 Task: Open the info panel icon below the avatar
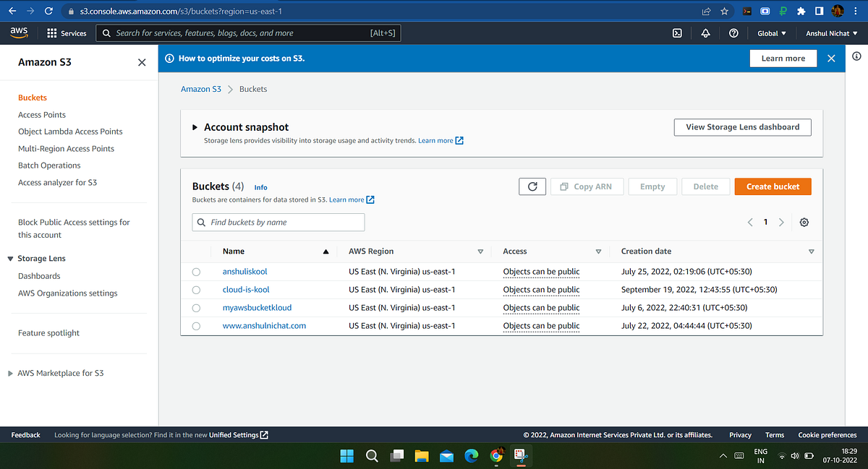[x=856, y=55]
